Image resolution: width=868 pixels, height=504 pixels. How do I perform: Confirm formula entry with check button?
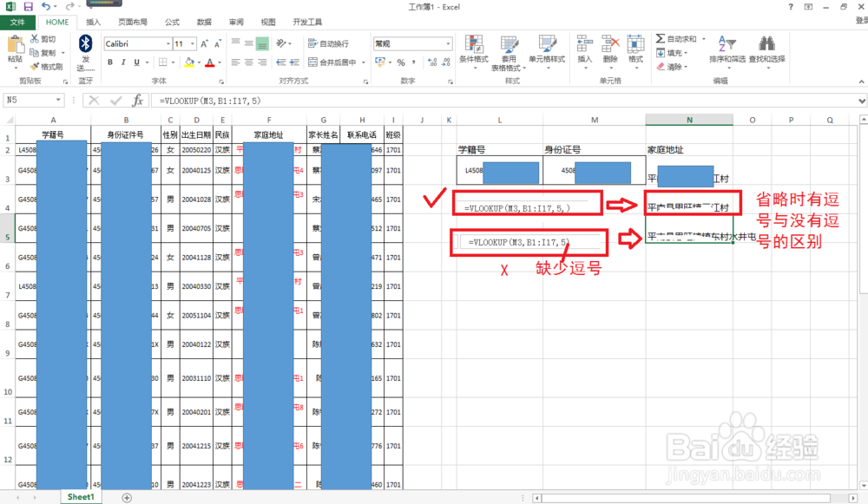tap(115, 100)
